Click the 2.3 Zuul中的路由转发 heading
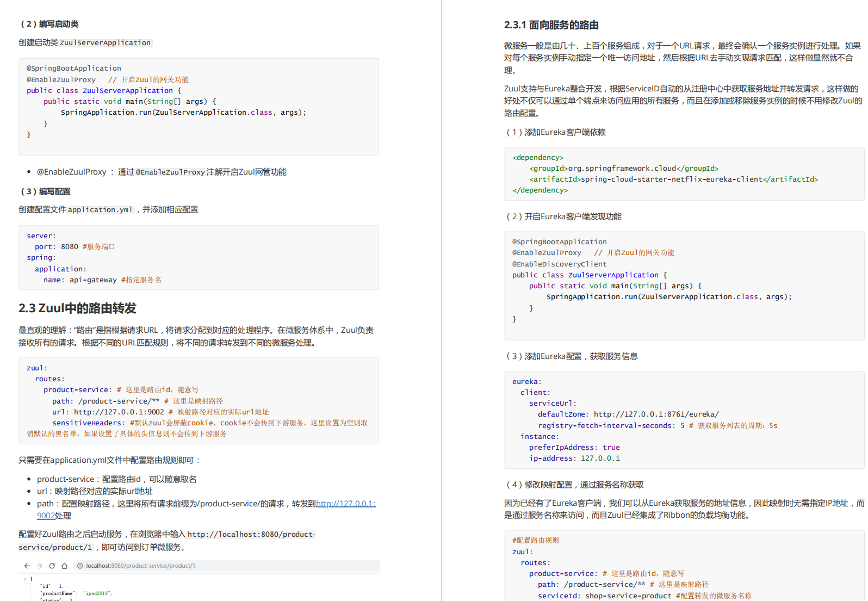The width and height of the screenshot is (868, 601). (77, 308)
